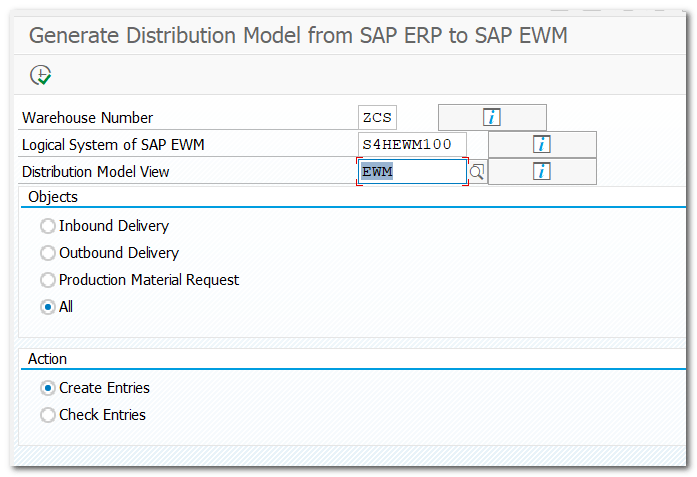The image size is (697, 477).
Task: Click the Distribution Model View label
Action: [x=96, y=172]
